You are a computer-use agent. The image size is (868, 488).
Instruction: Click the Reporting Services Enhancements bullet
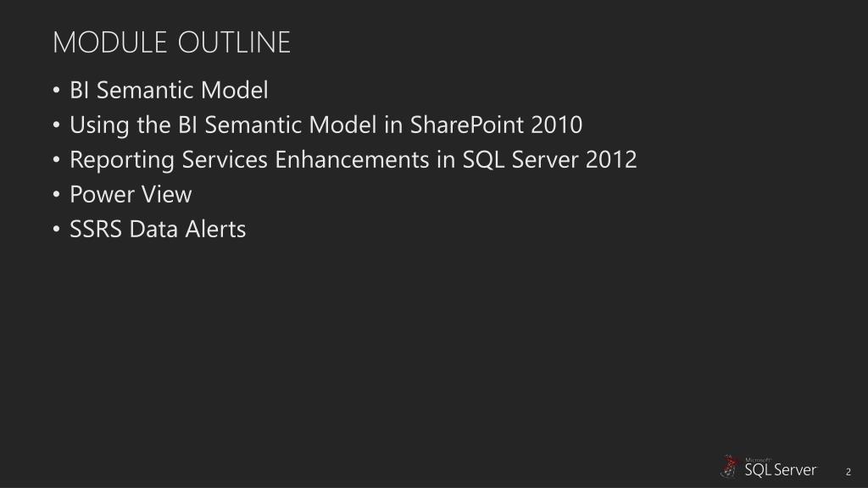(x=353, y=160)
